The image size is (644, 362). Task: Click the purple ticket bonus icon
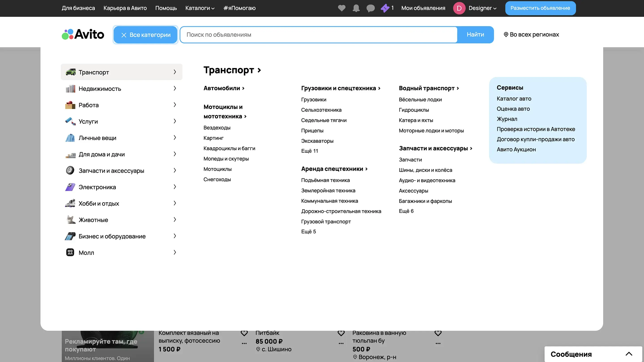(x=385, y=8)
